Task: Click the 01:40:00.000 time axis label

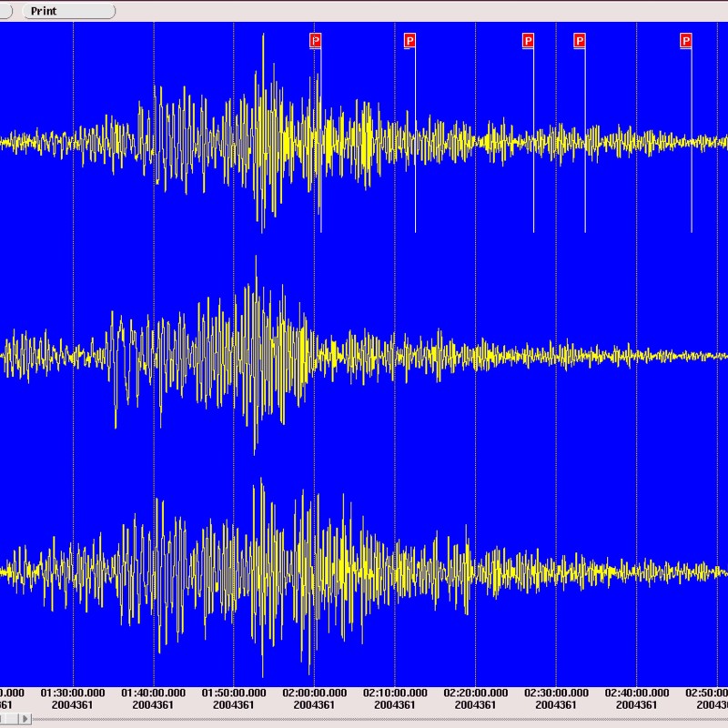Action: coord(153,693)
